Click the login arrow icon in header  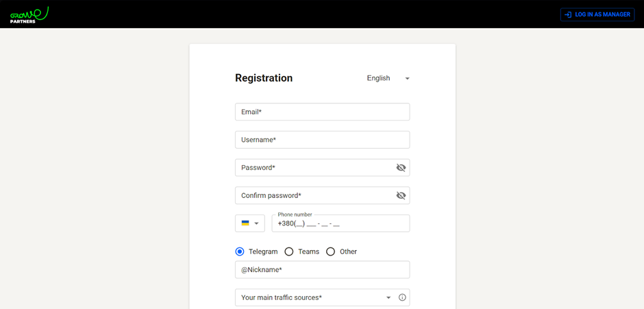pyautogui.click(x=568, y=14)
